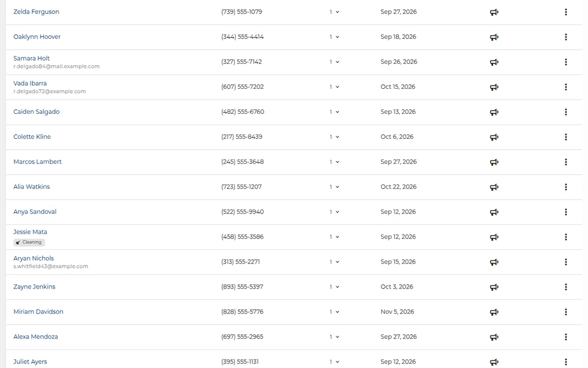588x368 pixels.
Task: Expand the count dropdown for Marcos Lambert
Action: pos(334,162)
